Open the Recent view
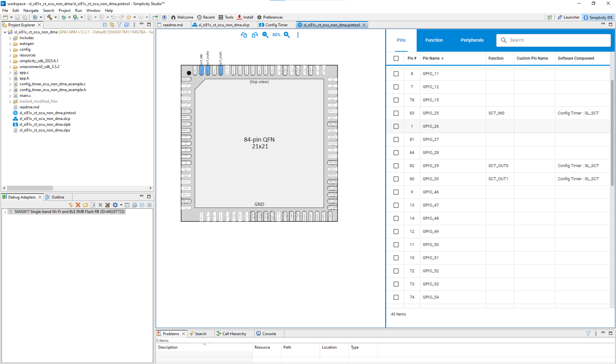The height and width of the screenshot is (364, 616). pos(206,17)
